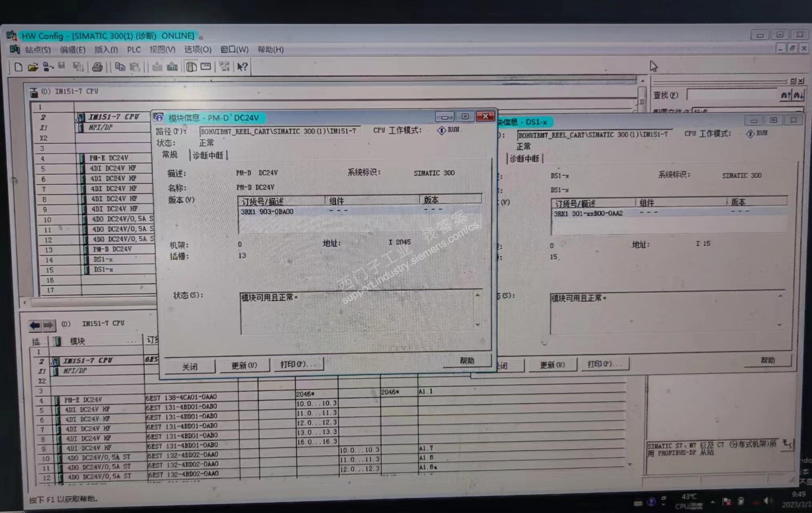This screenshot has height=513, width=812.
Task: Open the PLC menu
Action: pos(134,50)
